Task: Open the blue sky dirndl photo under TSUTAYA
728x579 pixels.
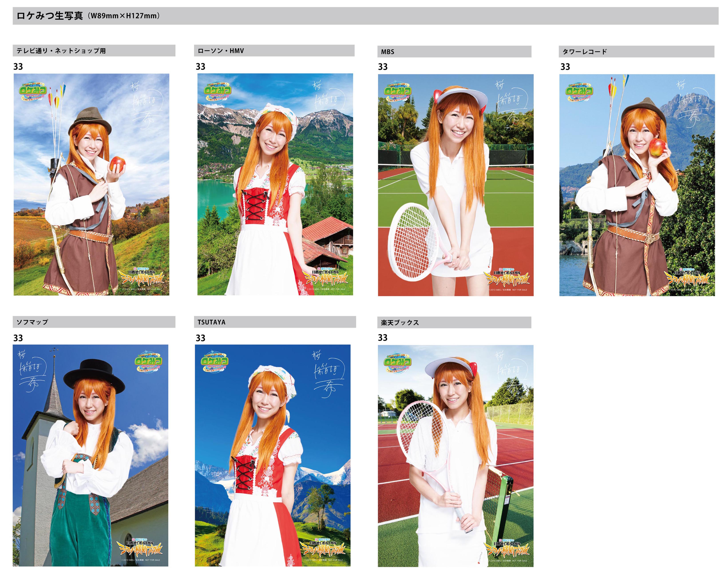Action: pyautogui.click(x=273, y=455)
